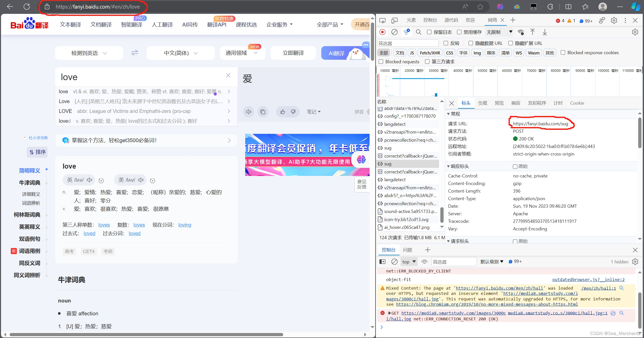The height and width of the screenshot is (338, 644).
Task: Thumbs up the translation
Action: (x=282, y=112)
